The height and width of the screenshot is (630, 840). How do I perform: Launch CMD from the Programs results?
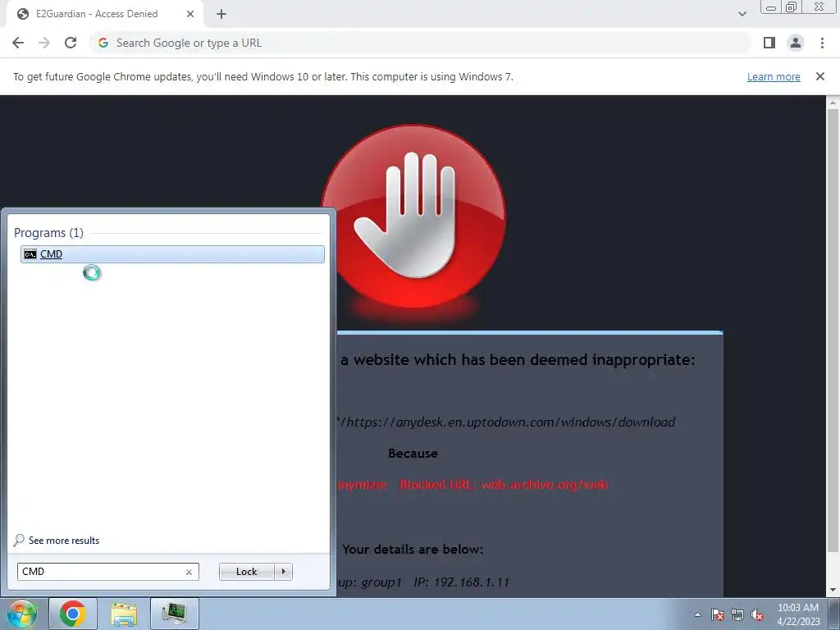tap(172, 254)
